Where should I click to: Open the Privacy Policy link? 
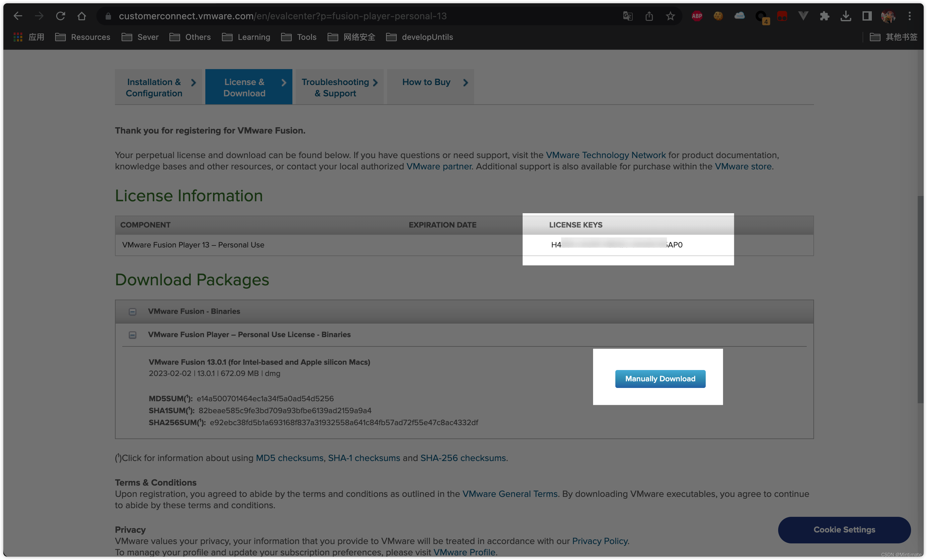[600, 541]
